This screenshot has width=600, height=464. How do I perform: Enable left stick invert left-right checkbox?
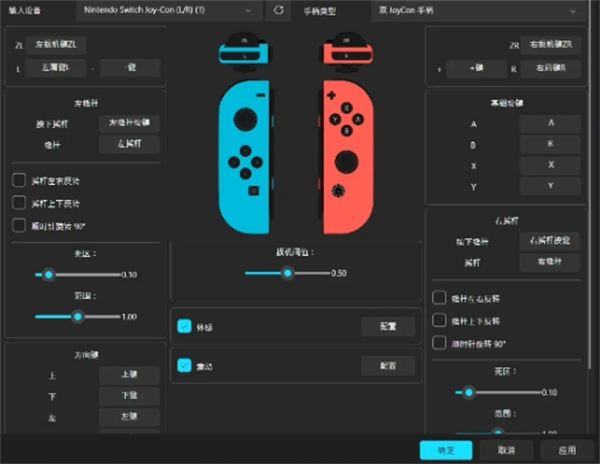19,180
